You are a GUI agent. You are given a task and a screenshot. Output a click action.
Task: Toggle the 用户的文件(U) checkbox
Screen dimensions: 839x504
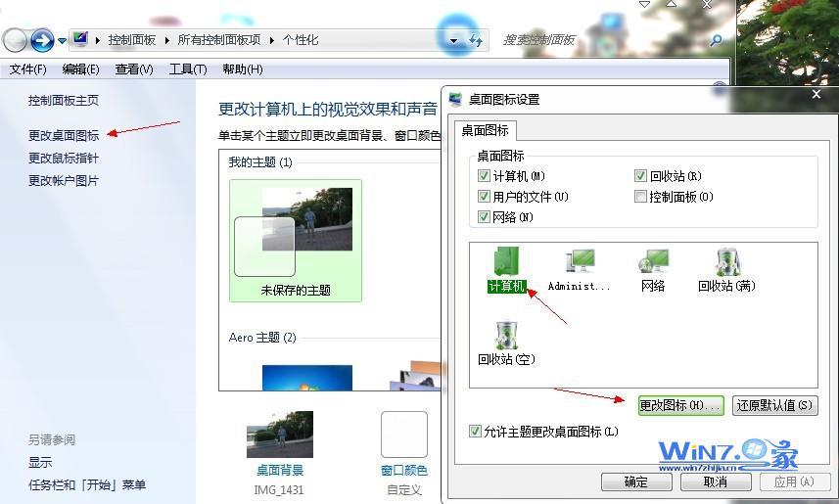484,197
